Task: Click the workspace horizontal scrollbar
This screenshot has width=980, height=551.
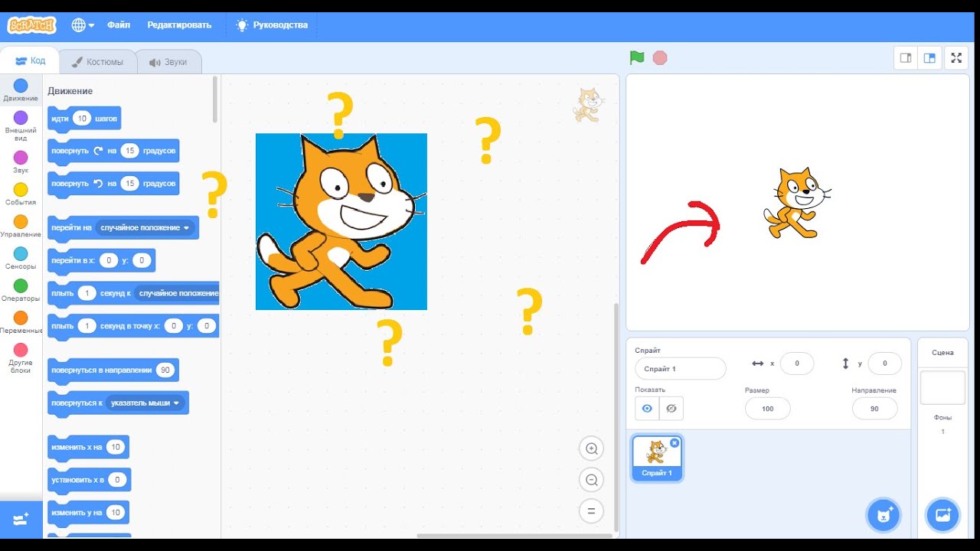Action: coord(514,536)
